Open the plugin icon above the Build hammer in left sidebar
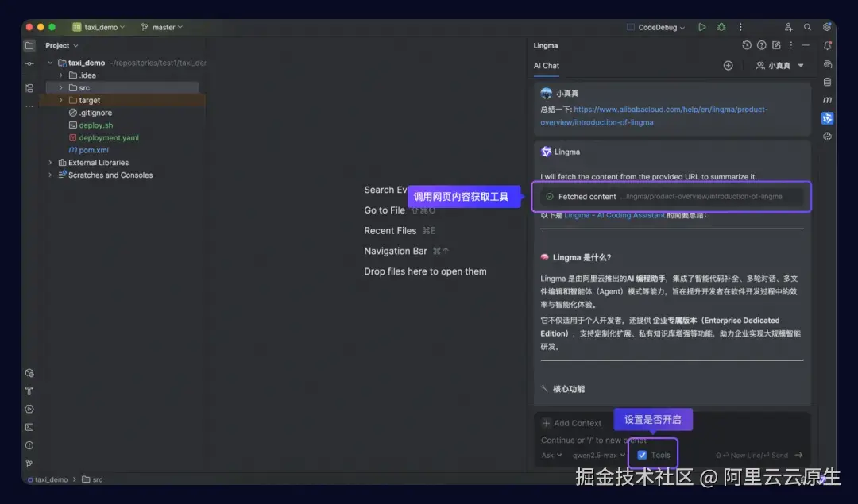Viewport: 858px width, 504px height. [x=29, y=373]
